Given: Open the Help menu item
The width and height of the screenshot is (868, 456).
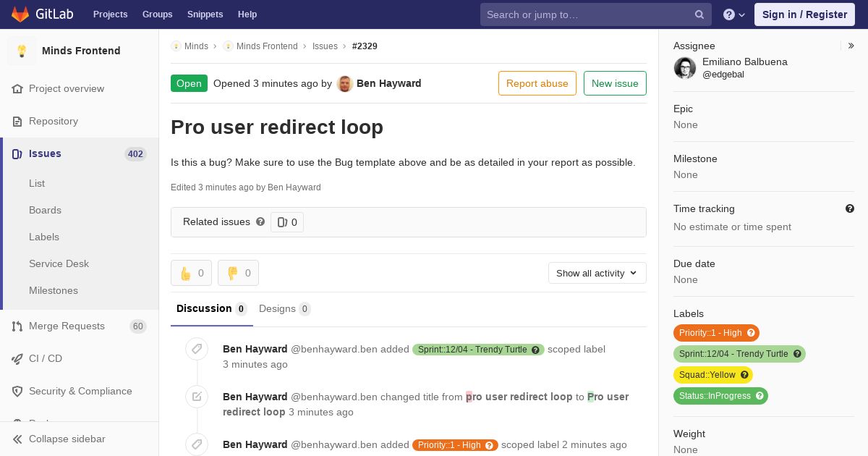Looking at the screenshot, I should [x=247, y=14].
